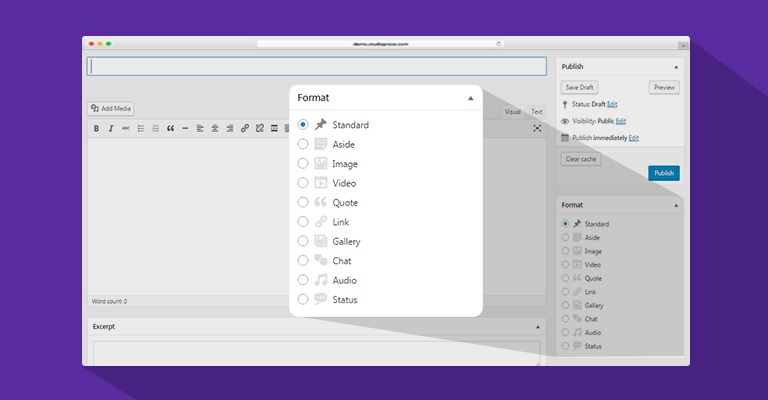Switch to the Visual editor tab
The height and width of the screenshot is (400, 768).
click(512, 112)
